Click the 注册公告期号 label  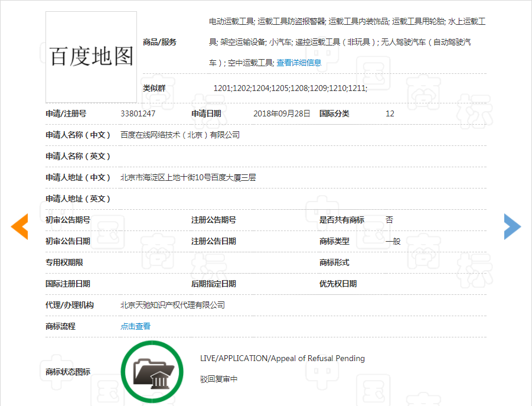(x=213, y=220)
